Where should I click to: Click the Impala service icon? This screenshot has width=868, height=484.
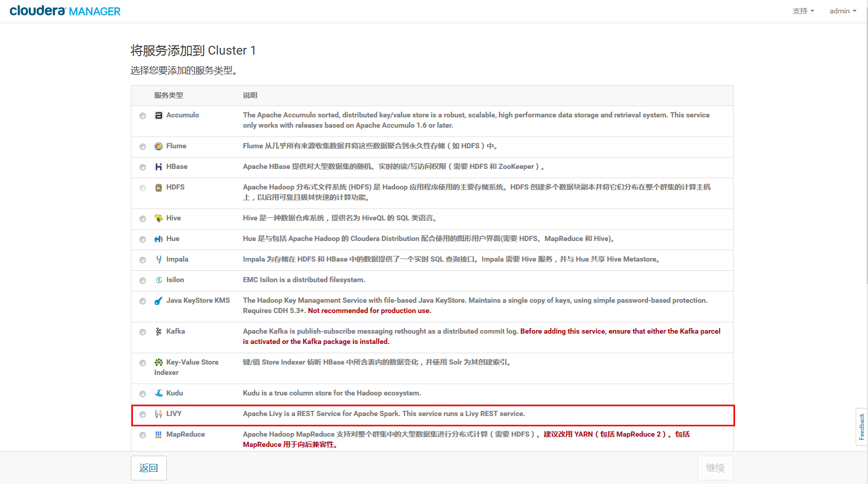point(159,260)
